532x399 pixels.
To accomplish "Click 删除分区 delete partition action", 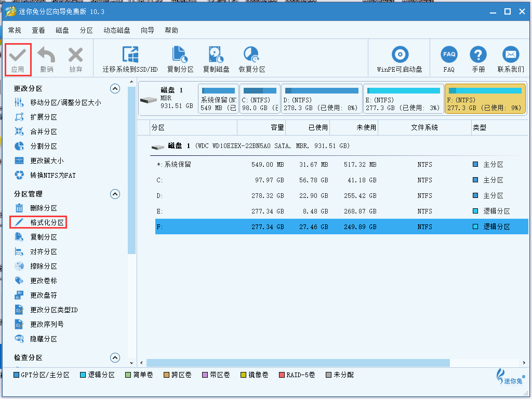I will pyautogui.click(x=36, y=208).
